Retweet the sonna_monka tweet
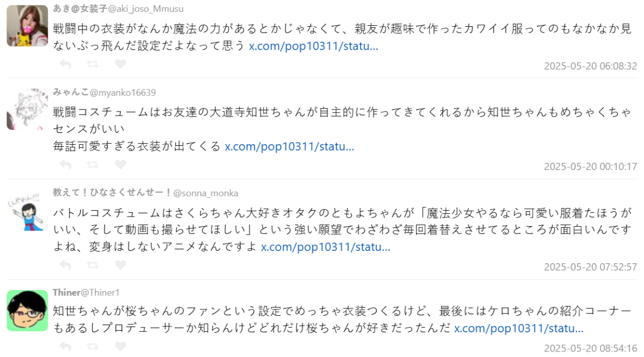Viewport: 644px width, 357px height. (x=92, y=265)
